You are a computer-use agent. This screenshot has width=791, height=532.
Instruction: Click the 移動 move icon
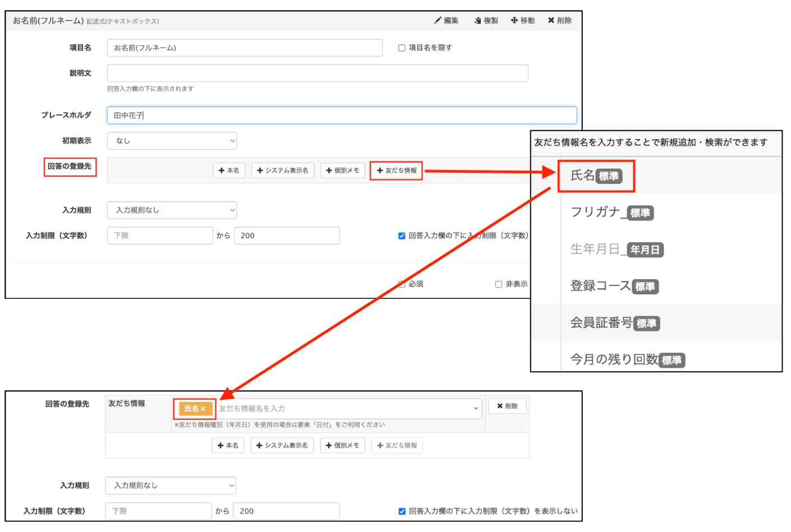pyautogui.click(x=514, y=21)
